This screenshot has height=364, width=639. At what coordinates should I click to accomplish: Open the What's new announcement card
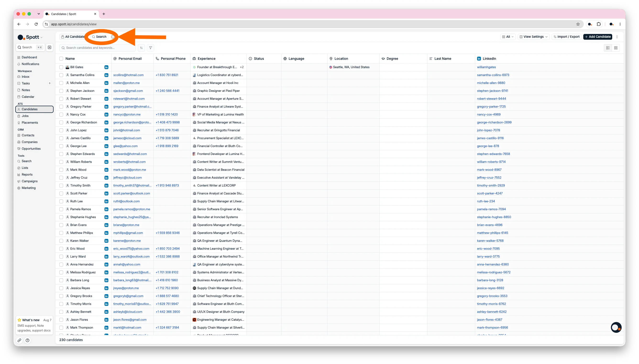pyautogui.click(x=34, y=325)
